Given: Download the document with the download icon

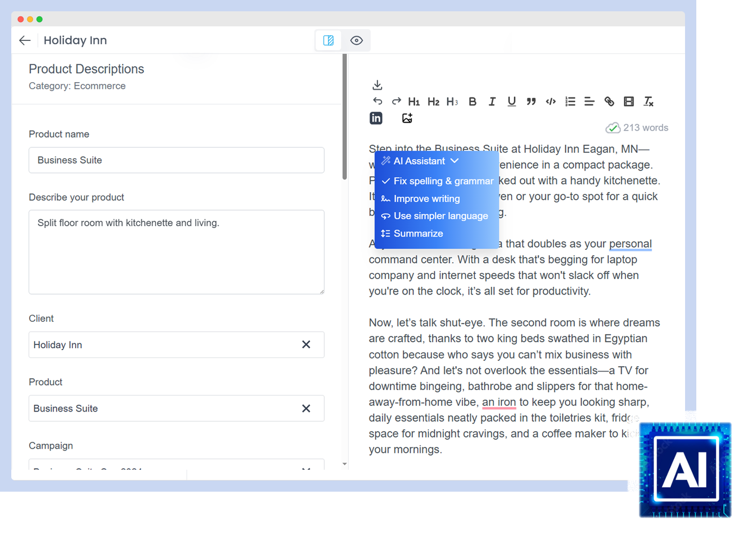Looking at the screenshot, I should click(x=377, y=85).
